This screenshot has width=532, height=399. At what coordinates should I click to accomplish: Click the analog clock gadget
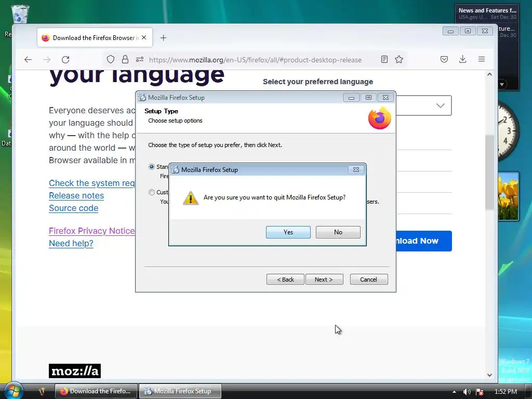click(508, 130)
